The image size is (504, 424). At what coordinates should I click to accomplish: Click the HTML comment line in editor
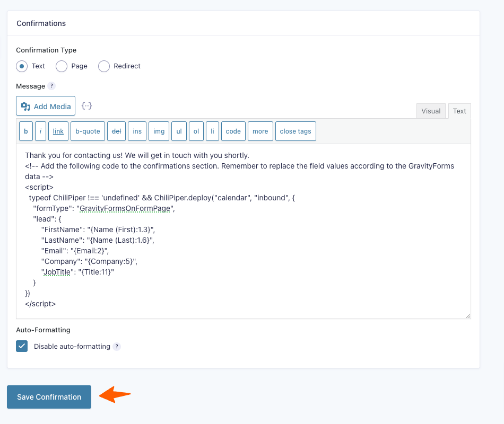(x=239, y=171)
